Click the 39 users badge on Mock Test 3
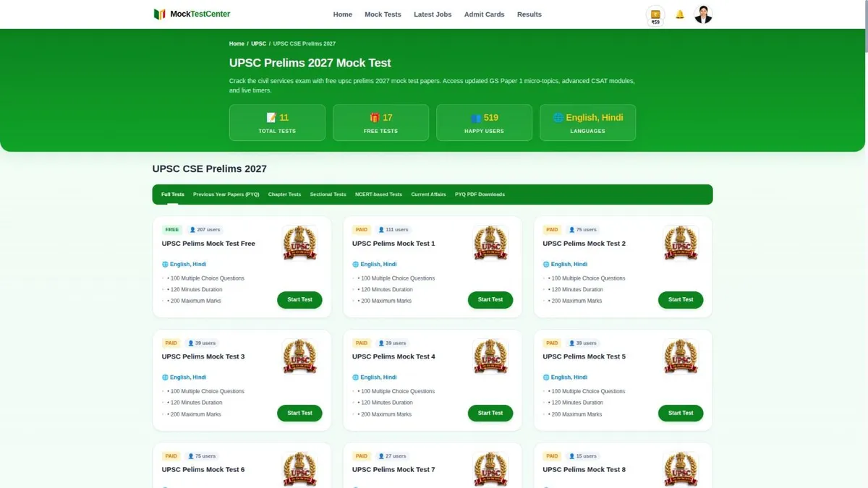 [x=202, y=343]
